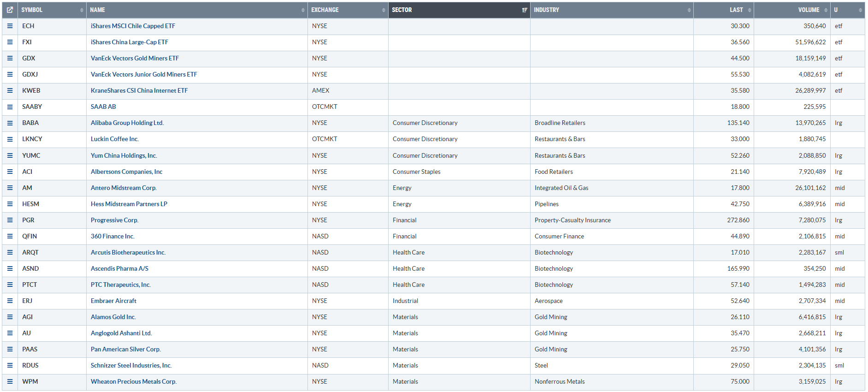Screen dimensions: 868x392
Task: Click the hamburger icon beside AM
Action: [10, 188]
